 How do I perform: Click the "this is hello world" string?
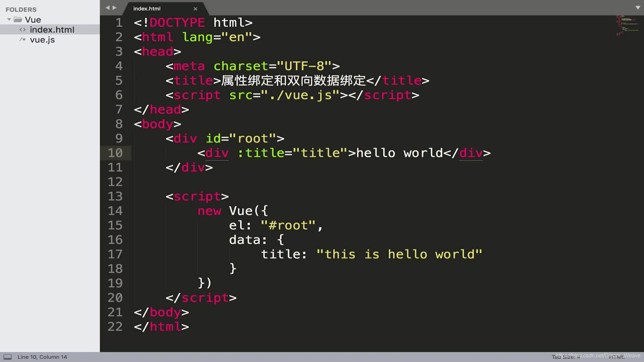pyautogui.click(x=399, y=254)
